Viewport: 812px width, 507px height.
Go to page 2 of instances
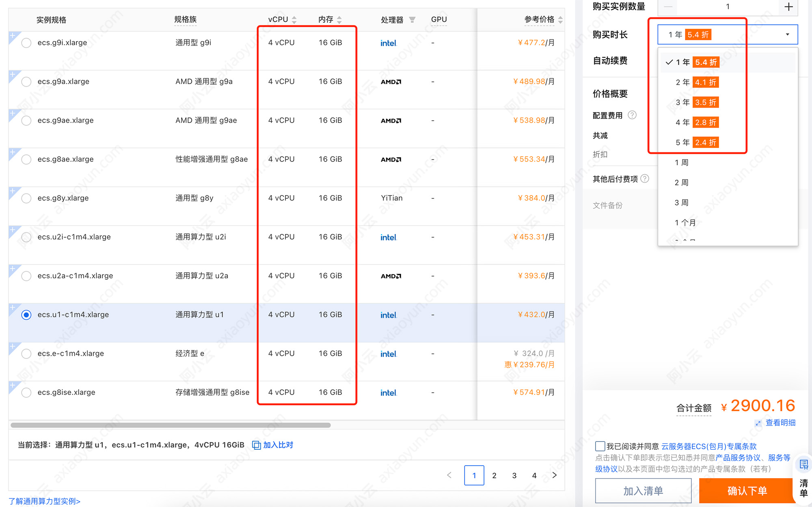tap(494, 475)
